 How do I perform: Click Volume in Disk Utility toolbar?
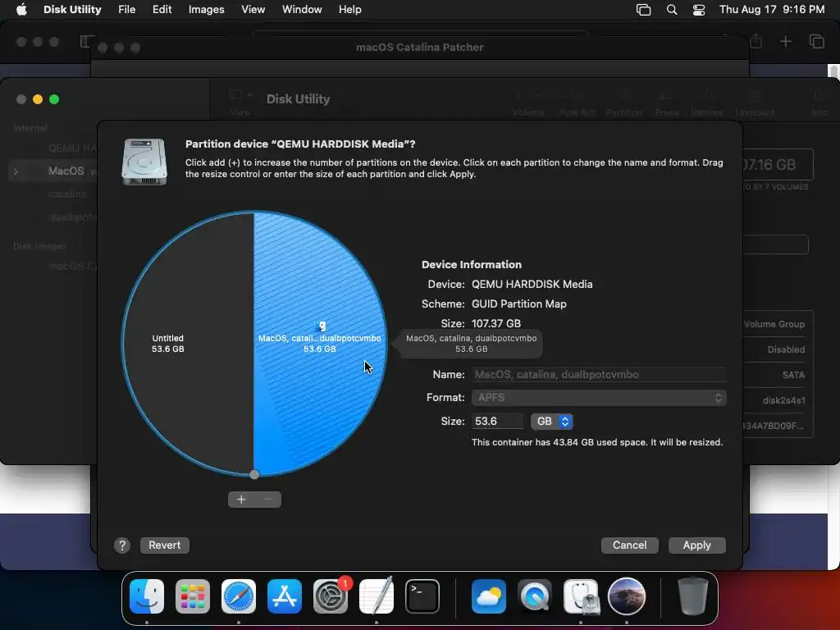[528, 103]
